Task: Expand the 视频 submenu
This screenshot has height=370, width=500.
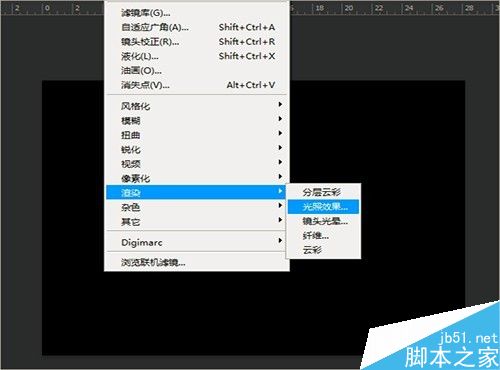Action: pos(197,164)
